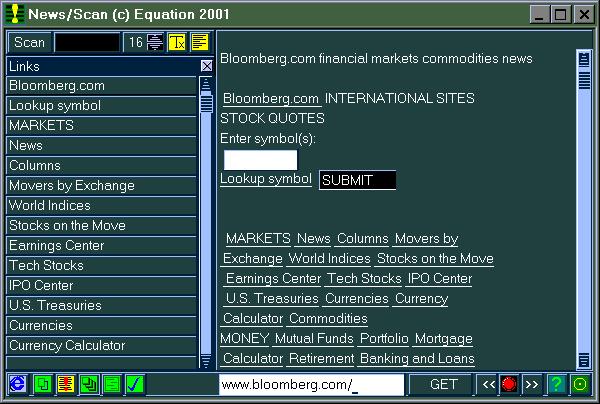Open the Banking and Loans link
The image size is (600, 404).
(x=417, y=358)
